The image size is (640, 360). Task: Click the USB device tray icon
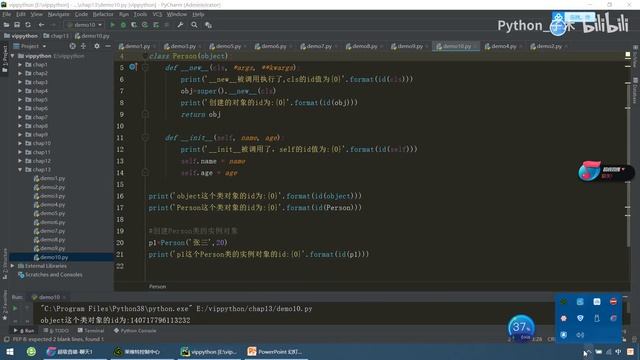[597, 318]
